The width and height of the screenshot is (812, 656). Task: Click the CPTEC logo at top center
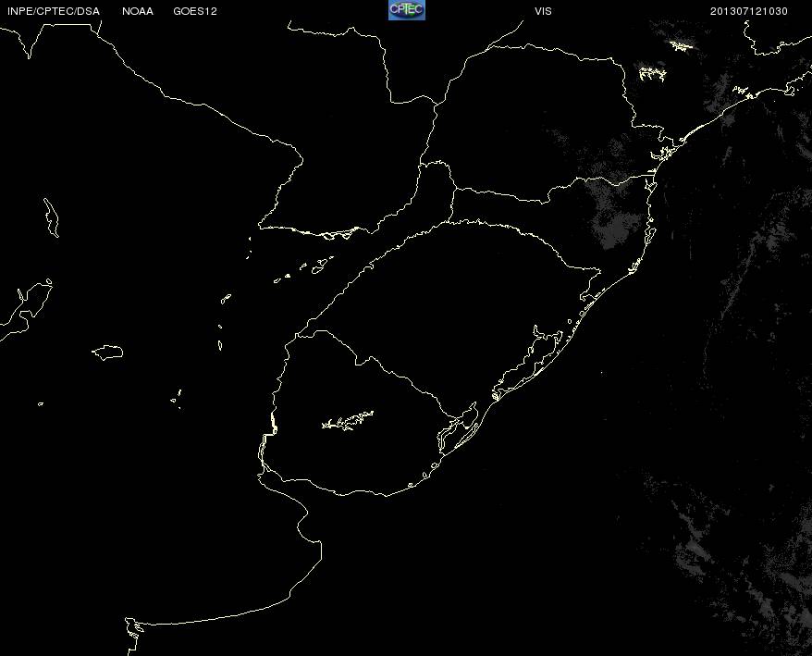tap(407, 10)
